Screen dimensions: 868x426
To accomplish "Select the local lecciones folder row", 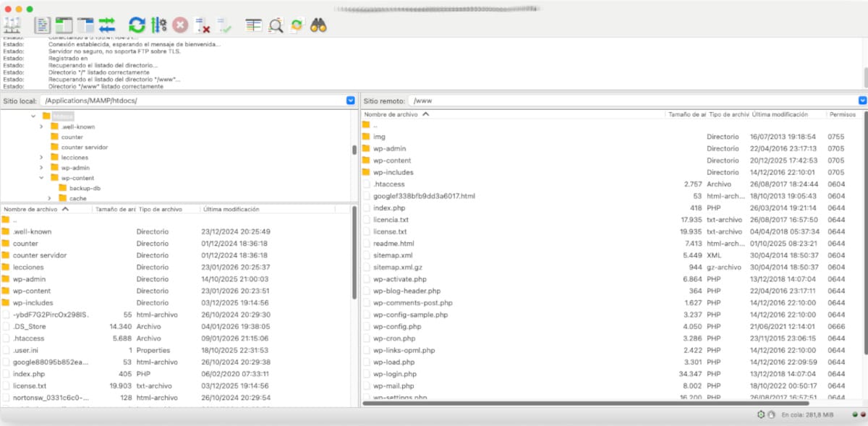I will 175,267.
